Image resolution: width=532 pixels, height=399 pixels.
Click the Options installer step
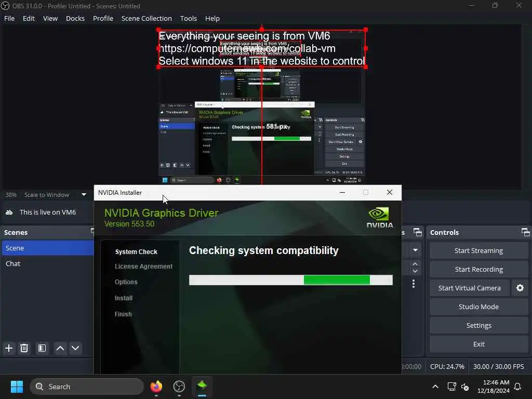(x=126, y=282)
